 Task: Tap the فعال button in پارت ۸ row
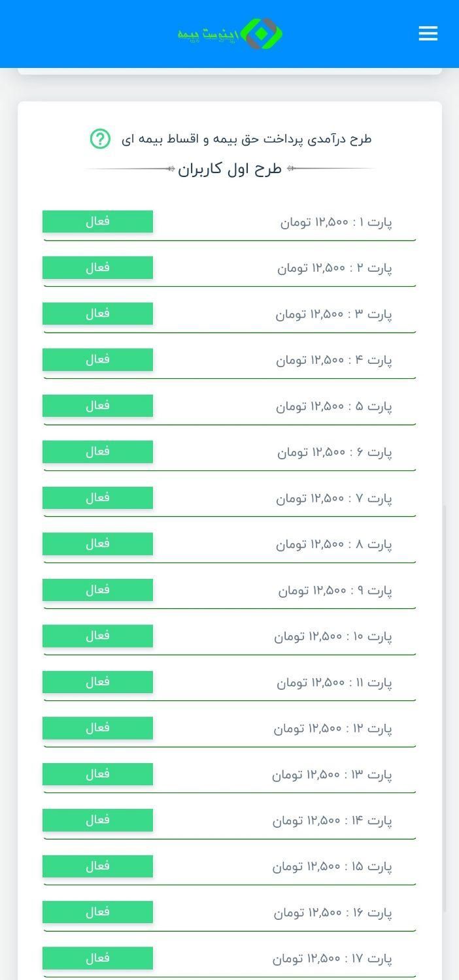97,544
